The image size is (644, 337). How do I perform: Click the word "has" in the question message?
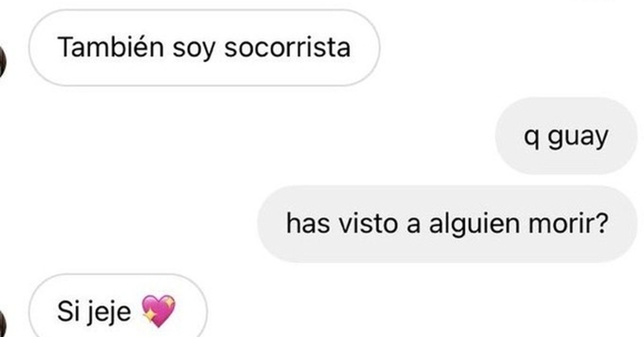[x=308, y=223]
